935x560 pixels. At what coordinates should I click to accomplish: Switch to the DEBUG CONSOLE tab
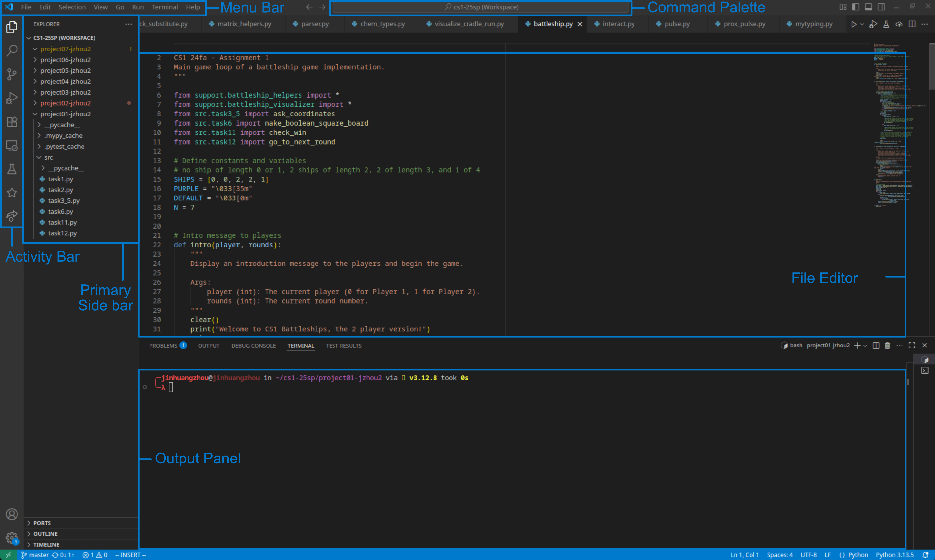click(x=253, y=346)
